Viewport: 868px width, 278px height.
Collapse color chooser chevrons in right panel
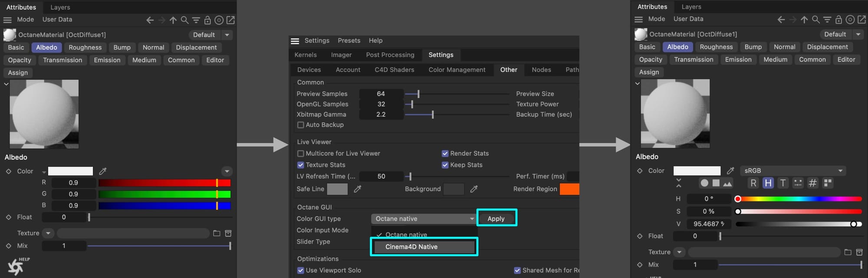point(679,183)
